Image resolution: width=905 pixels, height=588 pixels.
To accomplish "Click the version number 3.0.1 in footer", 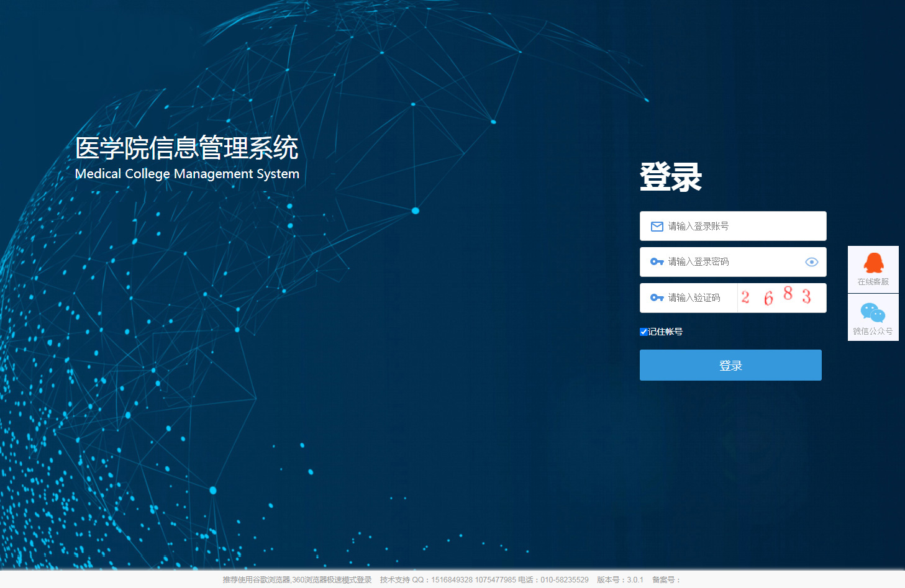I will point(635,580).
